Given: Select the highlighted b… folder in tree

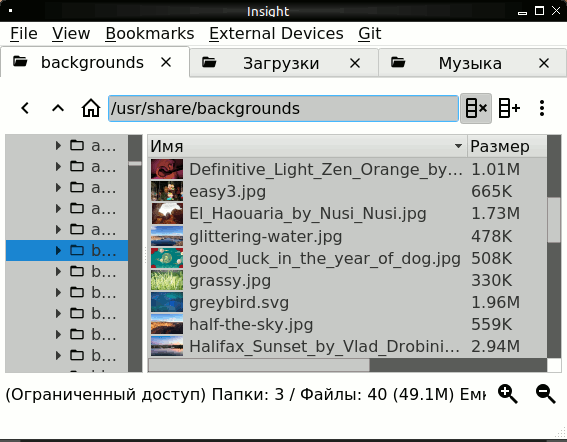Looking at the screenshot, I should pyautogui.click(x=67, y=250).
